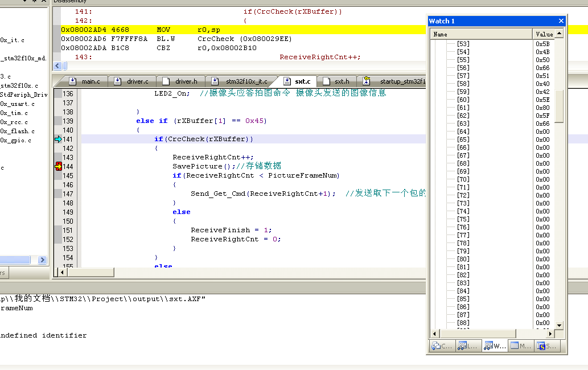Click value 0x5B of element [53]
This screenshot has height=370, width=588.
tap(542, 44)
